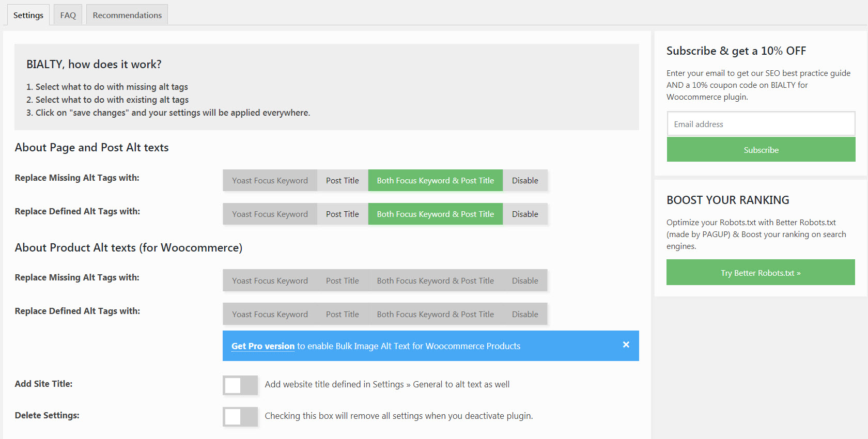Screen dimensions: 868x439
Task: Toggle the Add Site Title switch
Action: coord(240,385)
